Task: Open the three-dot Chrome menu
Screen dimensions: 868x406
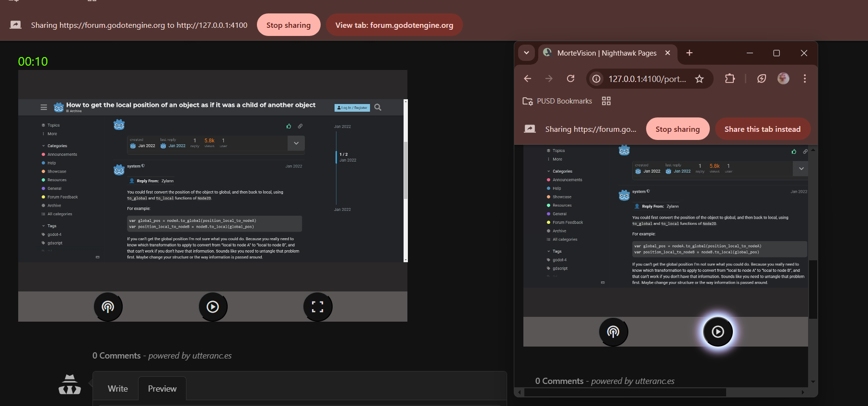Action: (805, 79)
